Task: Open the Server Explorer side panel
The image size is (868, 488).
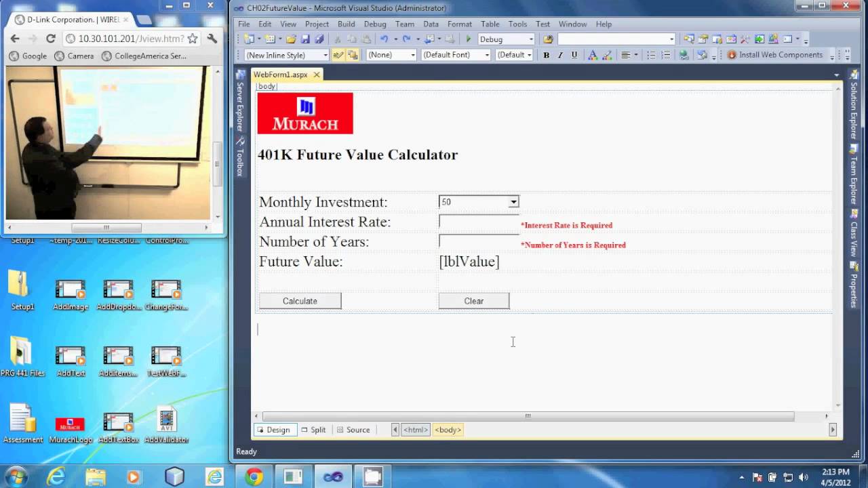Action: click(239, 102)
